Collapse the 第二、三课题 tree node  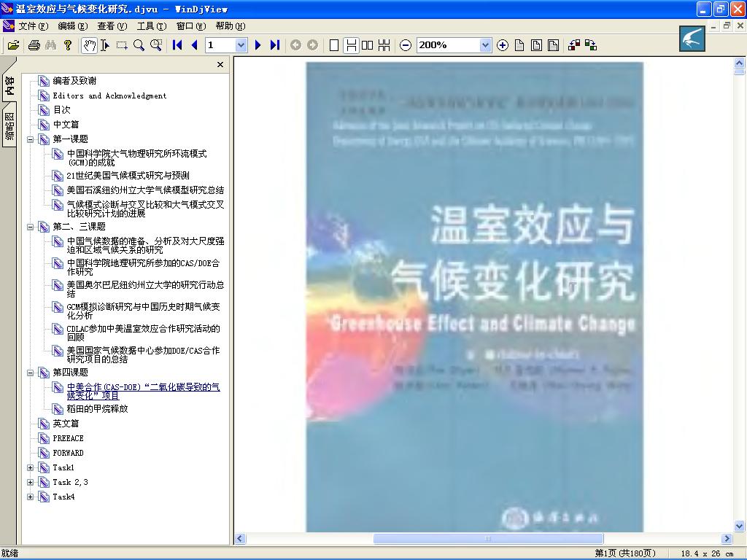pos(30,227)
